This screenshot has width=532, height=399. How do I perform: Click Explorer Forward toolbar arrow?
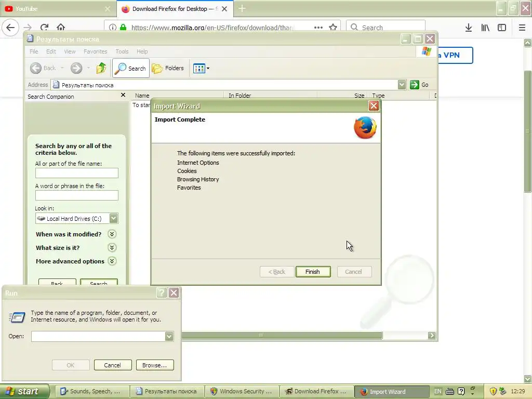(76, 68)
